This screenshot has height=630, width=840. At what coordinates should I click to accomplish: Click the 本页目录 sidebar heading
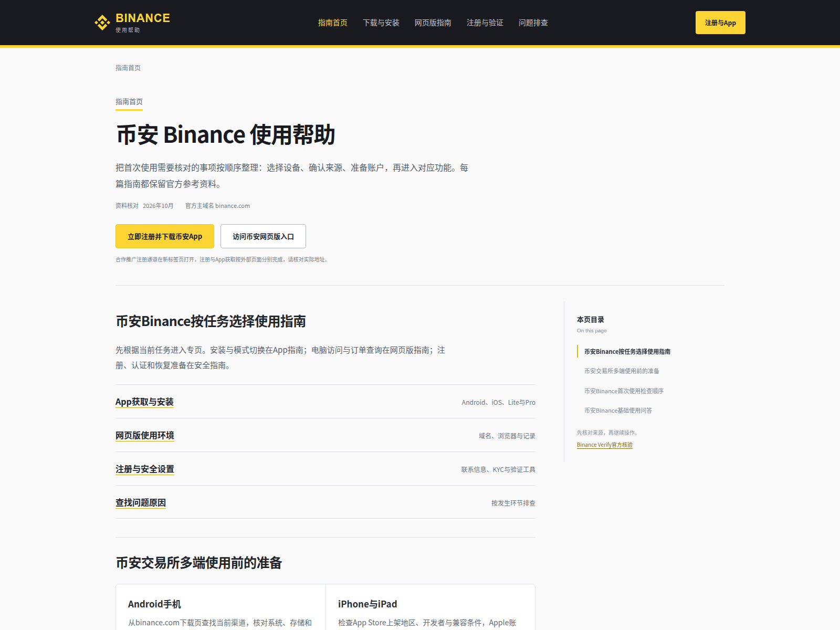(x=591, y=320)
